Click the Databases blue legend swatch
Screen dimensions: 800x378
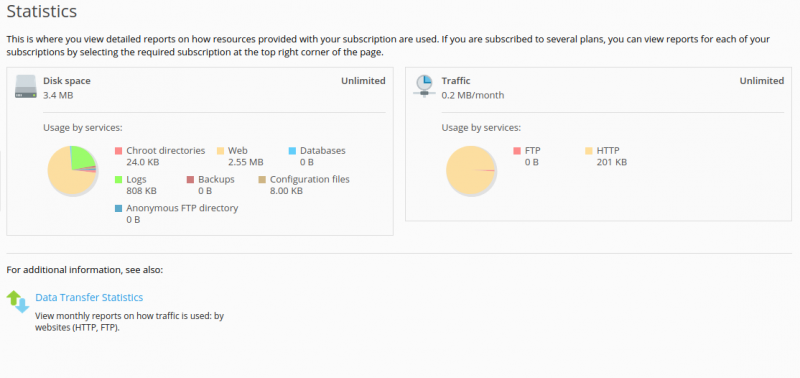[292, 151]
